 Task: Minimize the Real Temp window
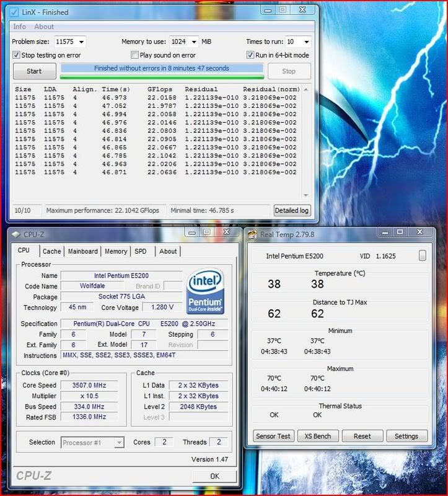point(385,232)
